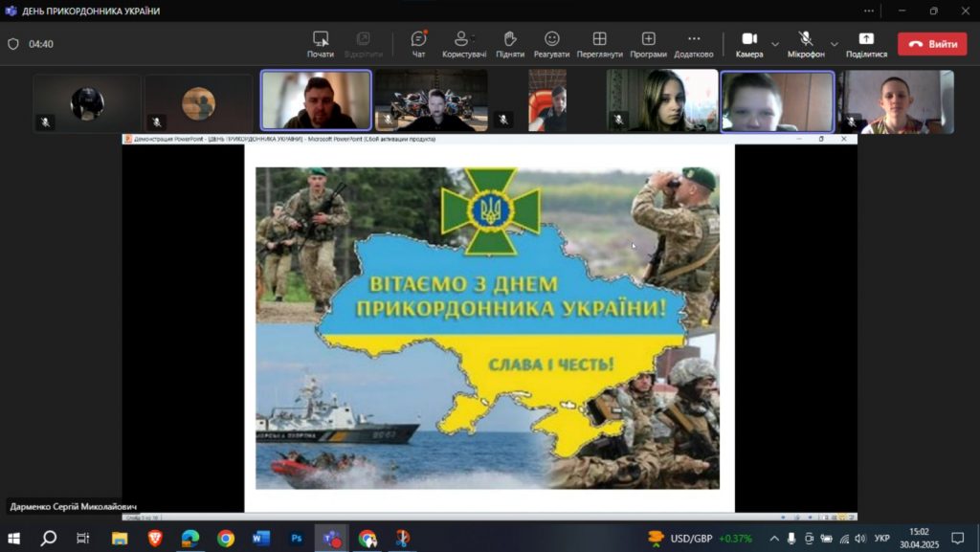Select the helmet-avatar participant tile
The image size is (980, 552).
87,102
